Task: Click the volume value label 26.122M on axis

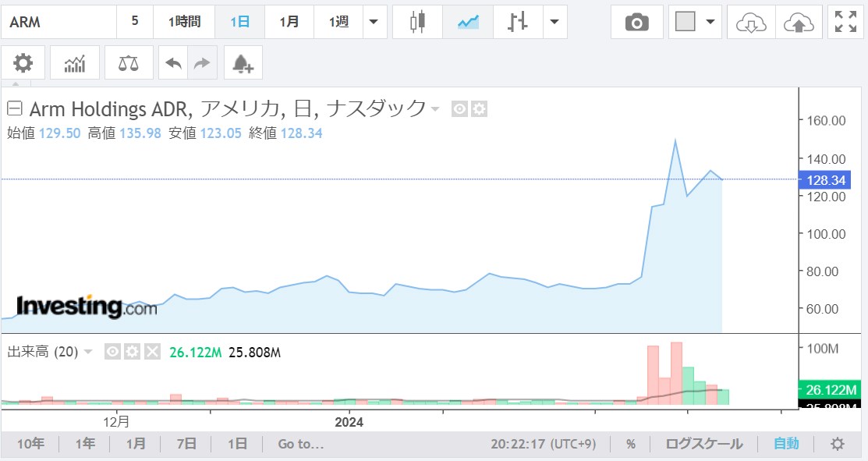Action: coord(829,389)
